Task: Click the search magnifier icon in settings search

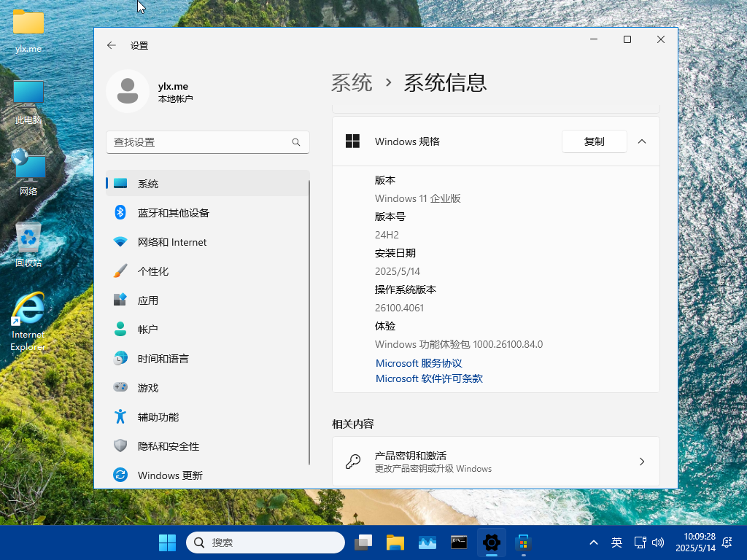Action: [x=296, y=142]
